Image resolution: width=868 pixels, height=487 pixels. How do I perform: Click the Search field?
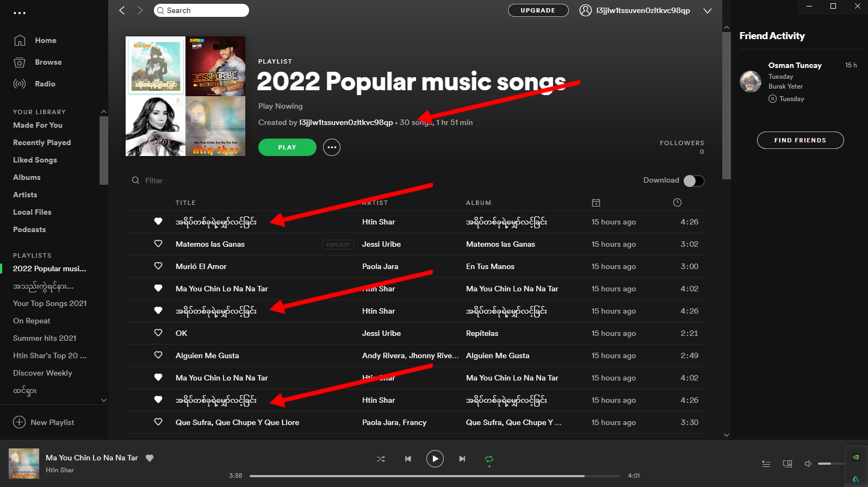(x=201, y=10)
